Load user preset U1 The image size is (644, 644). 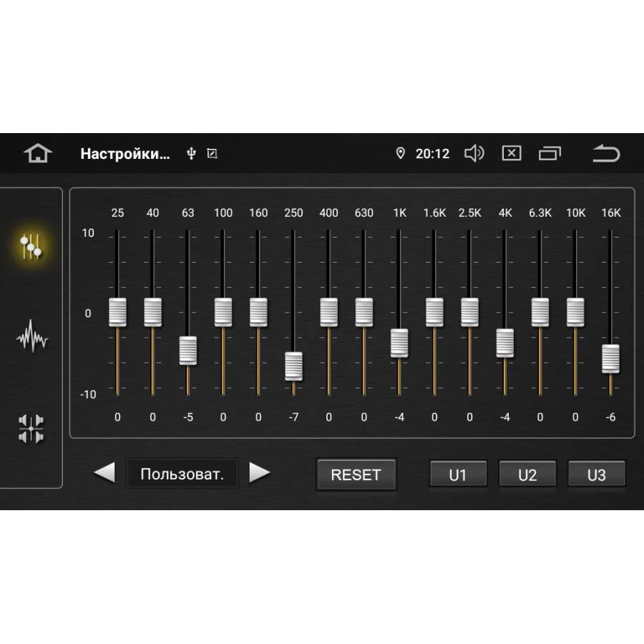pyautogui.click(x=458, y=474)
